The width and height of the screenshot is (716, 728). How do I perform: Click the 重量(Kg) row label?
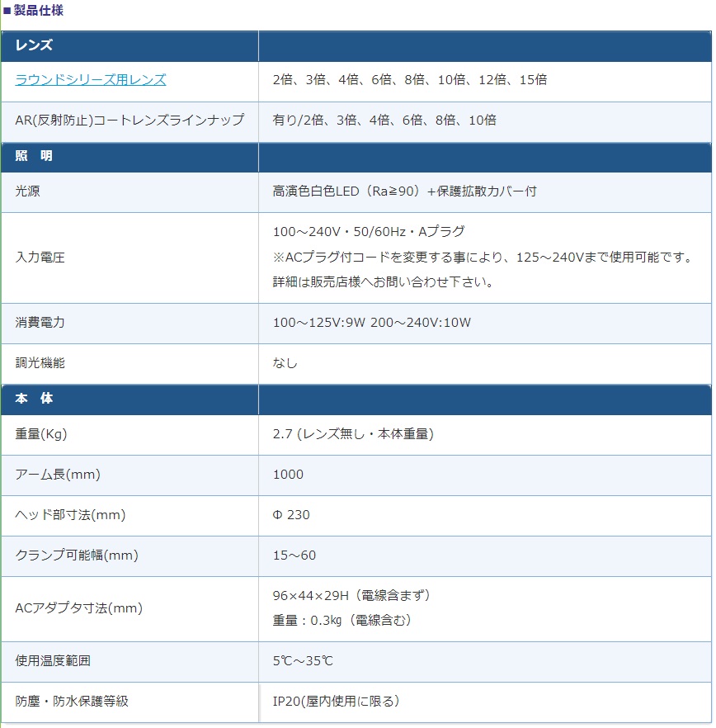pyautogui.click(x=41, y=434)
